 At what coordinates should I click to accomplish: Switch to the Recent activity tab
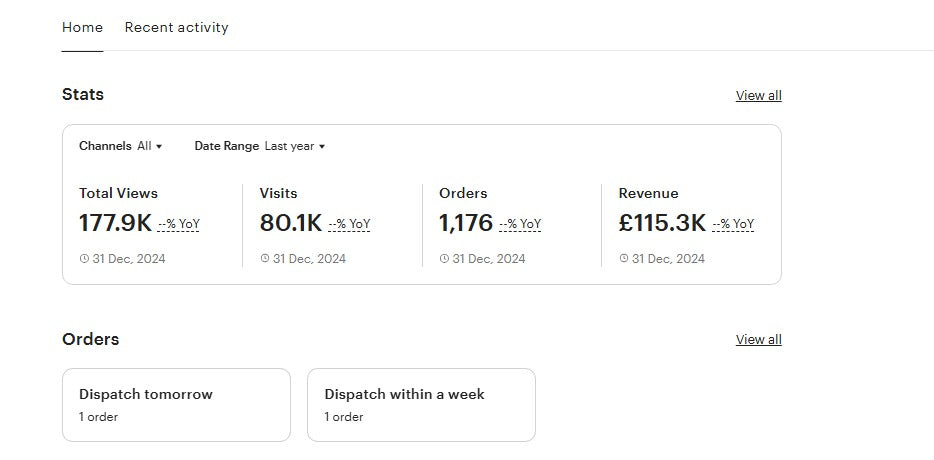click(176, 27)
